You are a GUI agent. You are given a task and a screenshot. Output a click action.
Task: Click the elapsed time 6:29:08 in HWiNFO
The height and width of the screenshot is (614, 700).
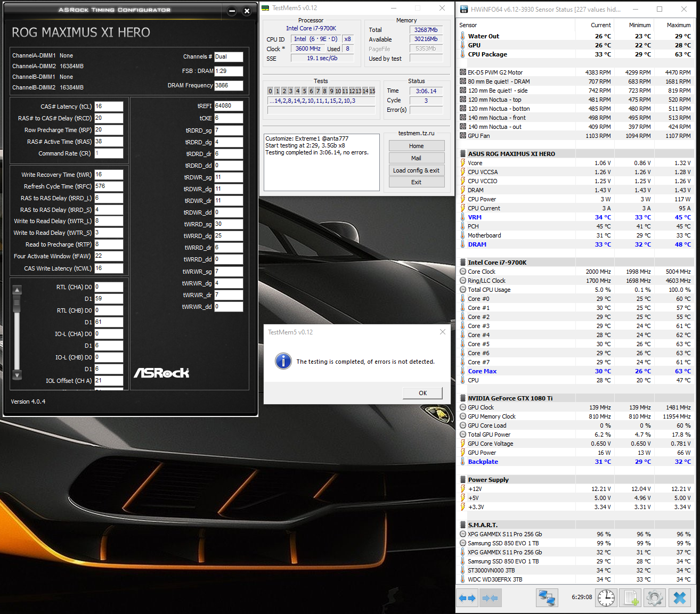pos(582,597)
